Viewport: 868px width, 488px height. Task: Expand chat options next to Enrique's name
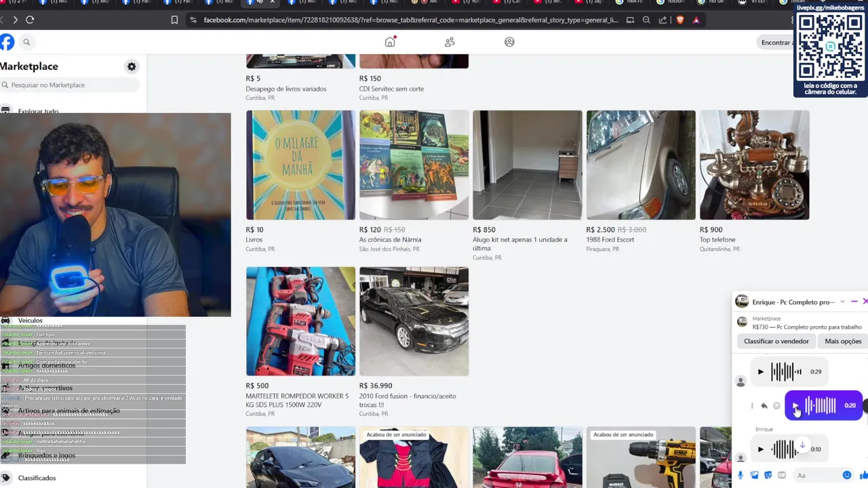point(842,302)
